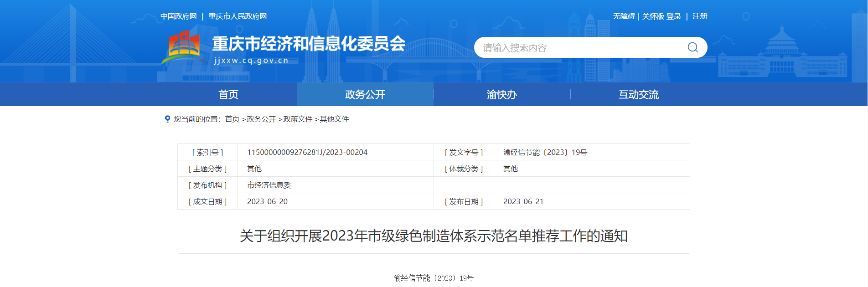Click the 重庆市经济和信息化委员会 site title
Viewport: 868px width, 287px height.
309,44
